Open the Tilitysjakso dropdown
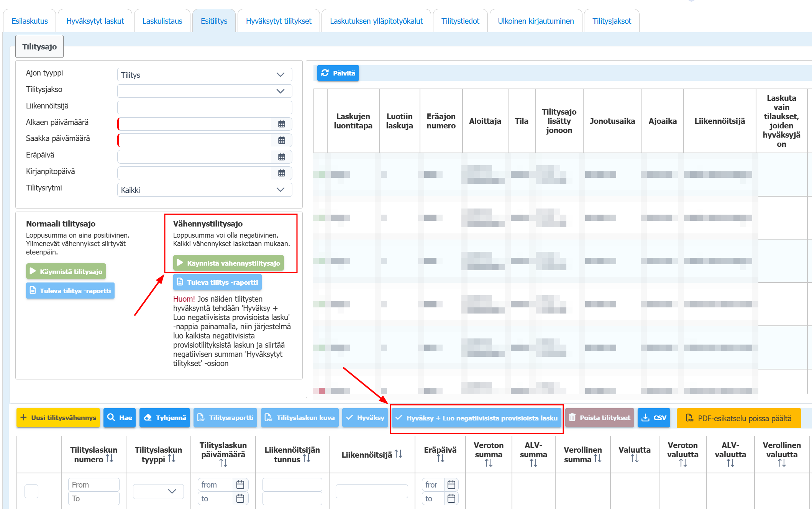812x509 pixels. click(205, 91)
